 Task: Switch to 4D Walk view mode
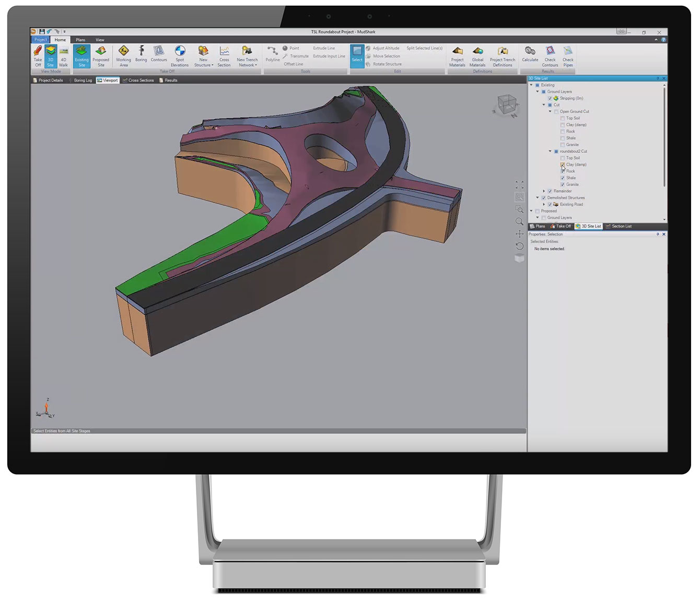point(63,56)
